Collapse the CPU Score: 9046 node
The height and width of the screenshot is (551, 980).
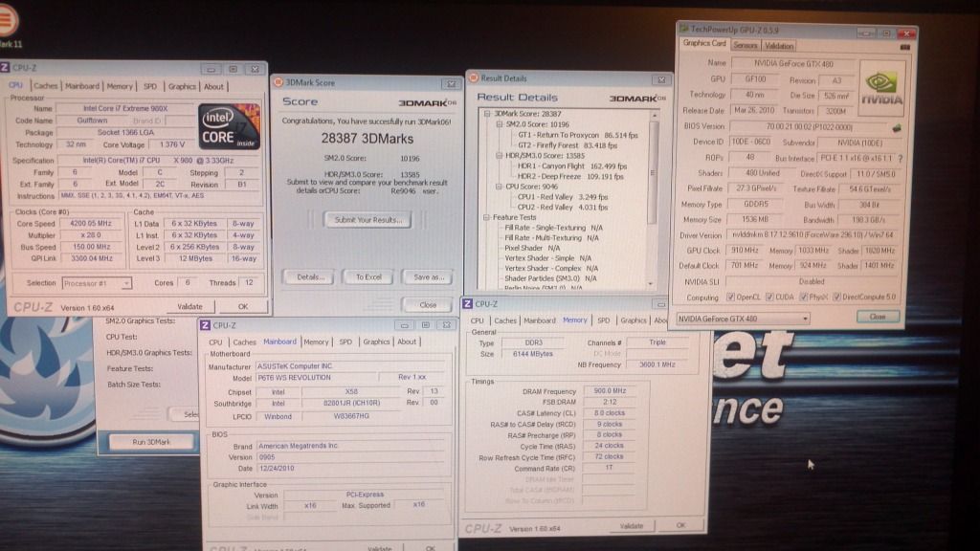tap(499, 187)
